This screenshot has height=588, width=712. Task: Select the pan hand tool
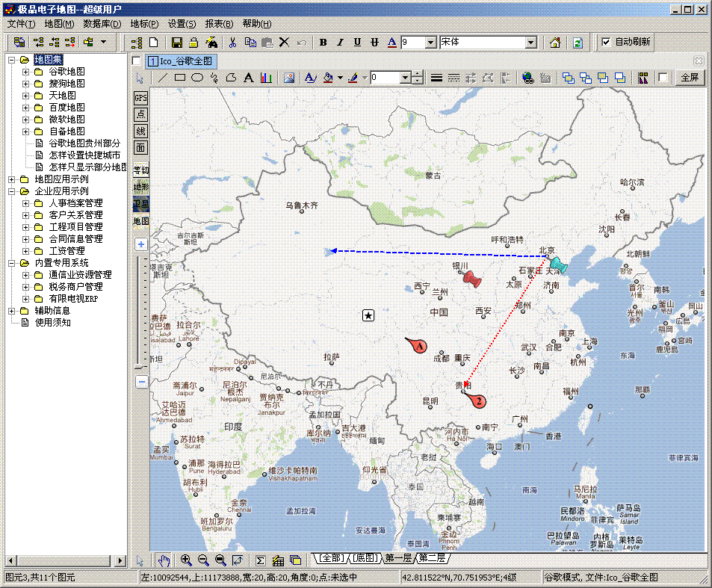164,560
